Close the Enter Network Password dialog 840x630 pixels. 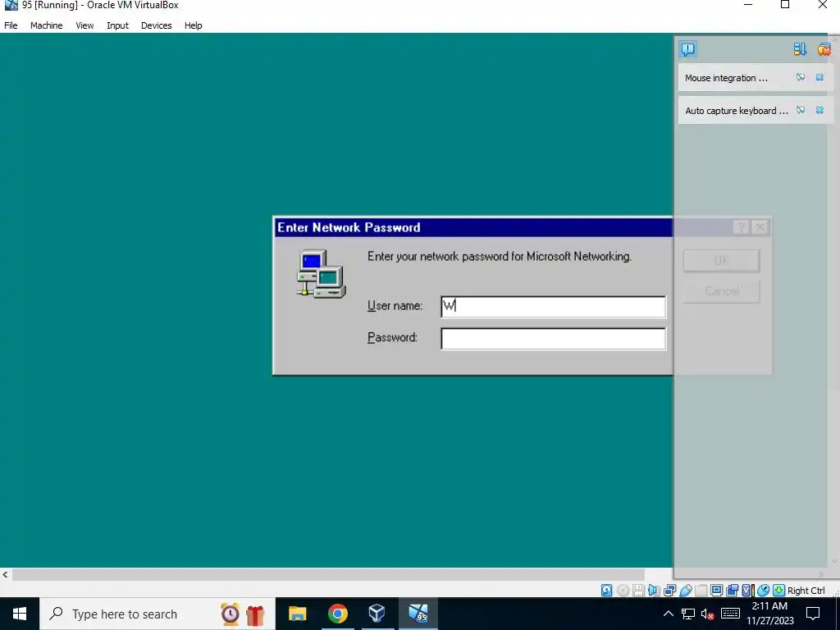760,227
